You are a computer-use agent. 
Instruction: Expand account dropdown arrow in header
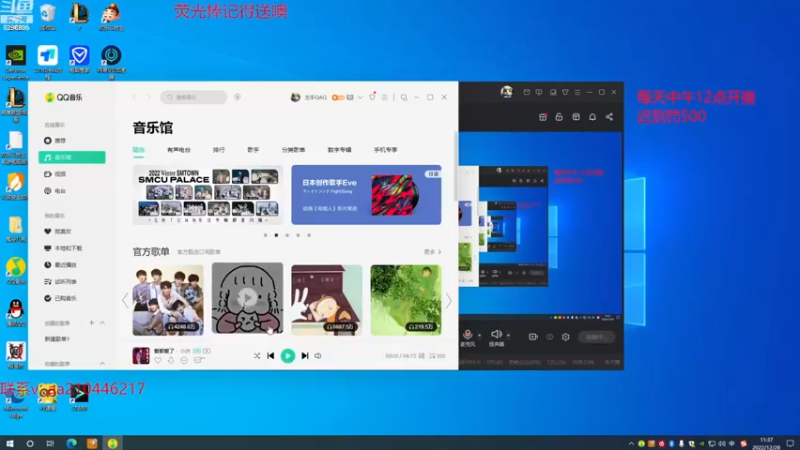[x=360, y=97]
